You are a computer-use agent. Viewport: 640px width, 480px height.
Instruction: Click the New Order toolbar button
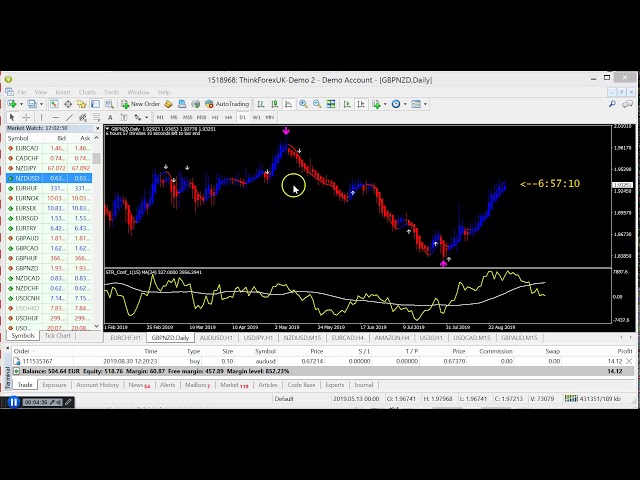point(140,104)
